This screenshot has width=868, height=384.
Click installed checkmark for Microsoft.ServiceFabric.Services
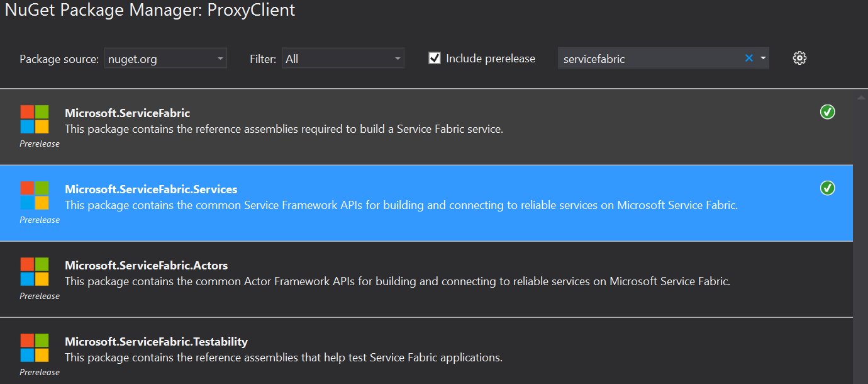[x=827, y=188]
